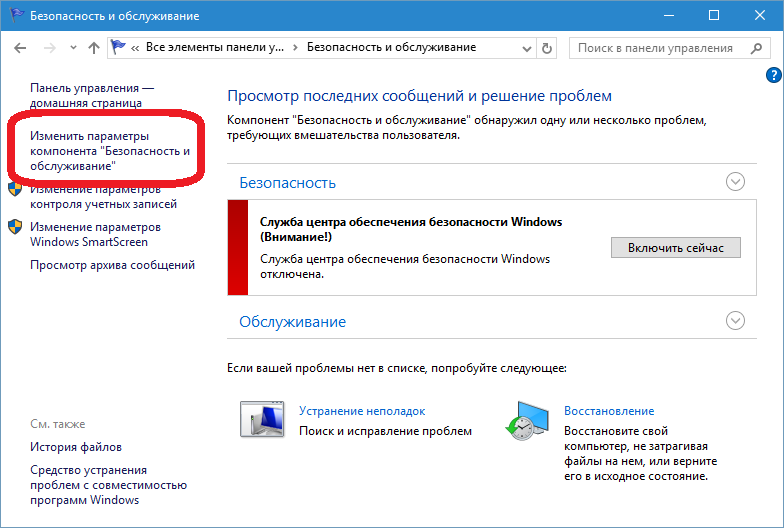Click the double-chevron breadcrumb overflow

(135, 48)
